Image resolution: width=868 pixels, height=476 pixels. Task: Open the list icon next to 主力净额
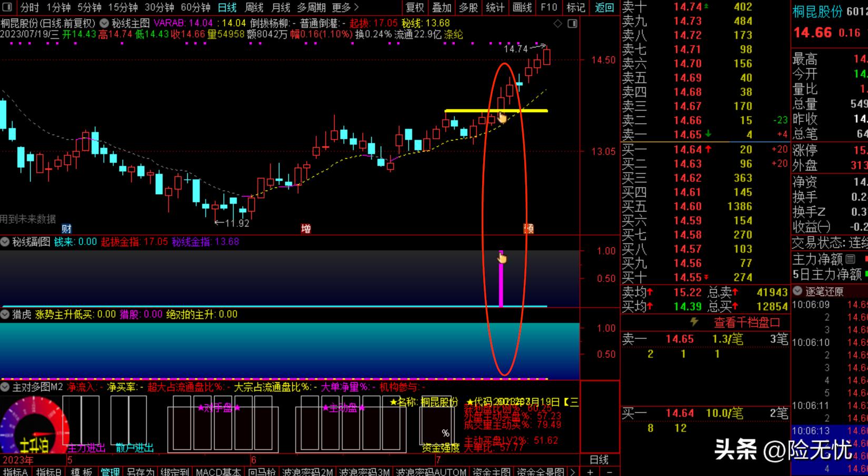851,259
